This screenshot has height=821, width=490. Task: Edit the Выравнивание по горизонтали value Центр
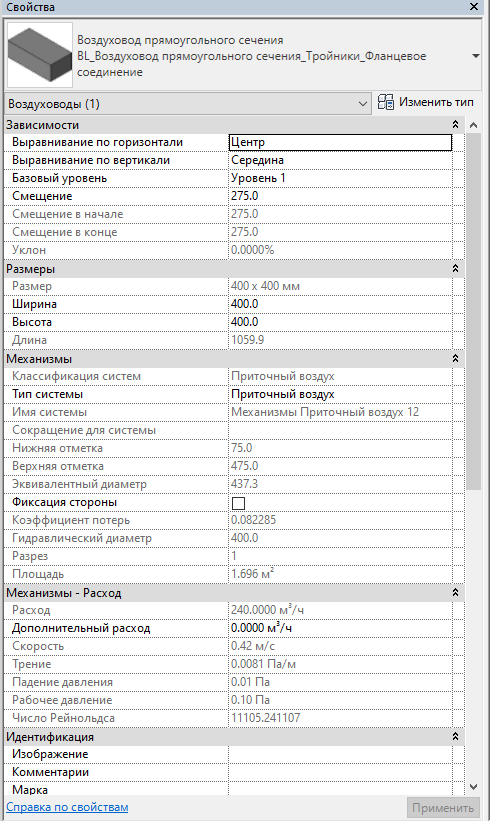pyautogui.click(x=340, y=142)
